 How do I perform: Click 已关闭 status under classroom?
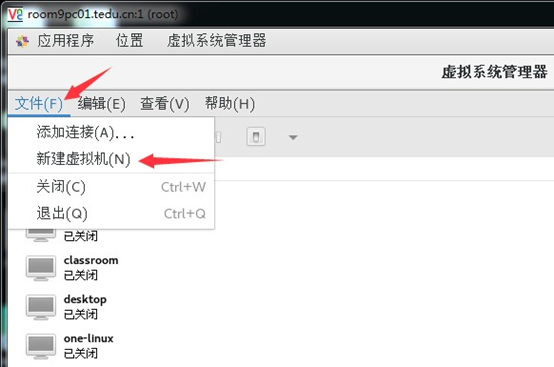click(81, 275)
